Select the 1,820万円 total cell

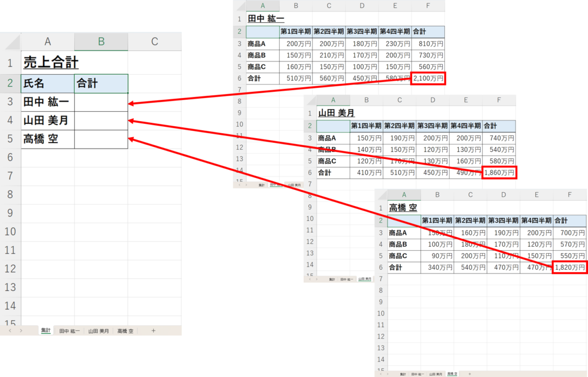[570, 267]
